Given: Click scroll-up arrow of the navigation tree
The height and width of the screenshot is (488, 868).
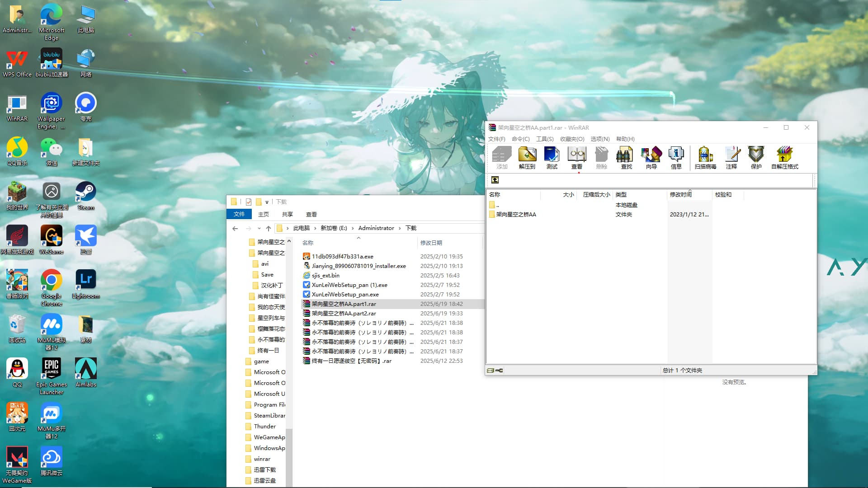Looking at the screenshot, I should pyautogui.click(x=289, y=241).
